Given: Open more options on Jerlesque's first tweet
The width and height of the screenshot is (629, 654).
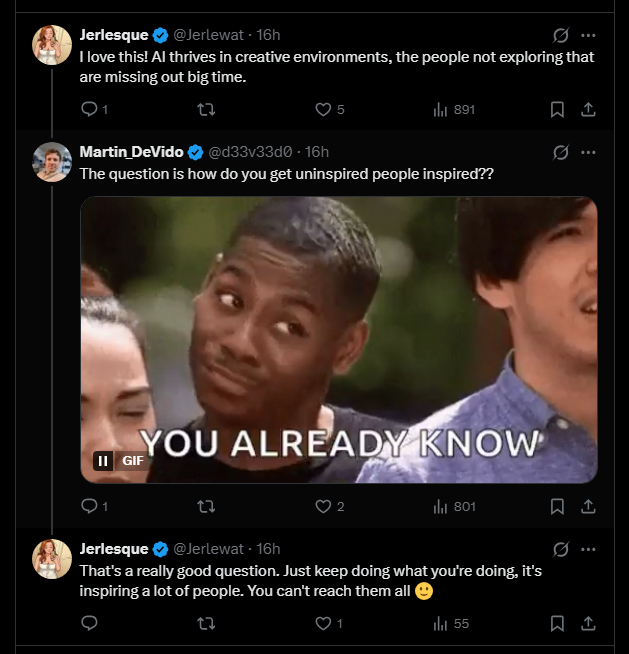Looking at the screenshot, I should [x=588, y=35].
